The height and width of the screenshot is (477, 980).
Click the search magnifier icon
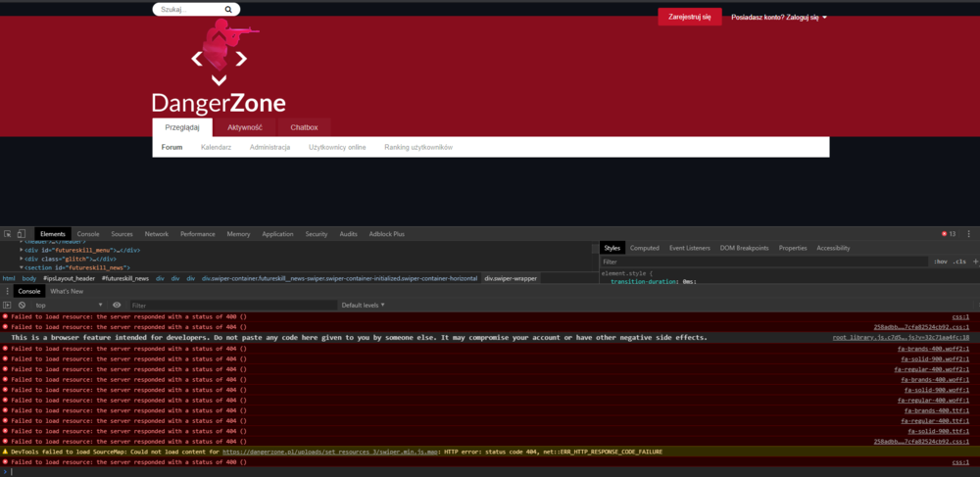tap(228, 9)
